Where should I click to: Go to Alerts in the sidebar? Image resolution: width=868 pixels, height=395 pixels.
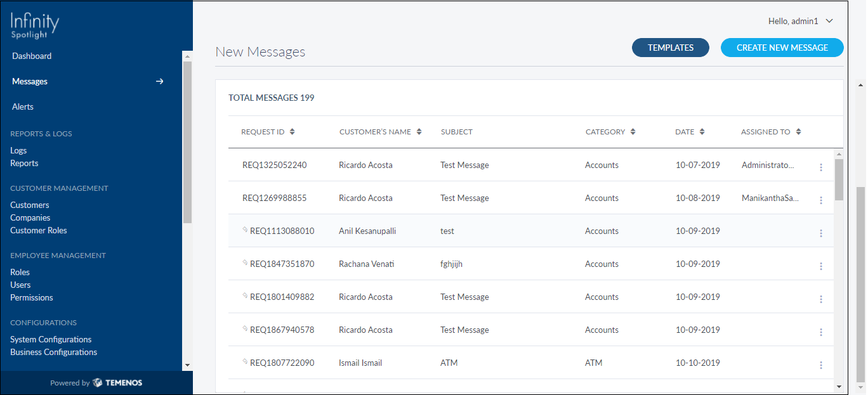coord(23,107)
